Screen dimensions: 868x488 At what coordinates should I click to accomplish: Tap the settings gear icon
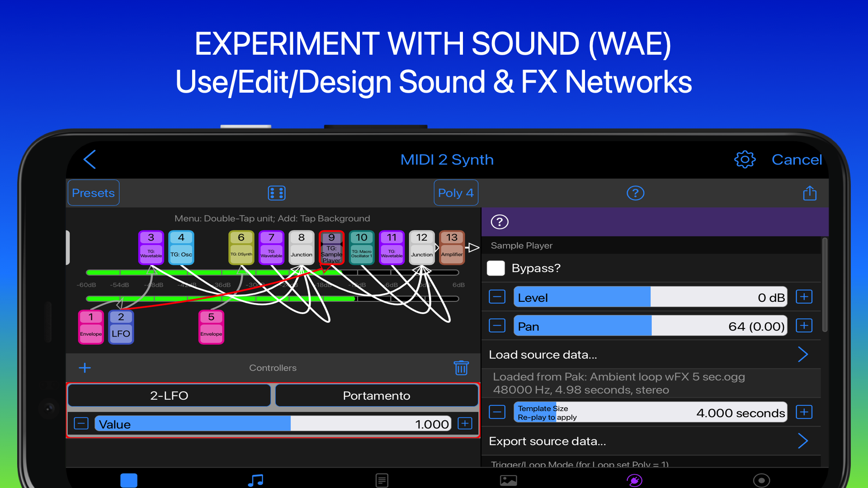point(745,160)
